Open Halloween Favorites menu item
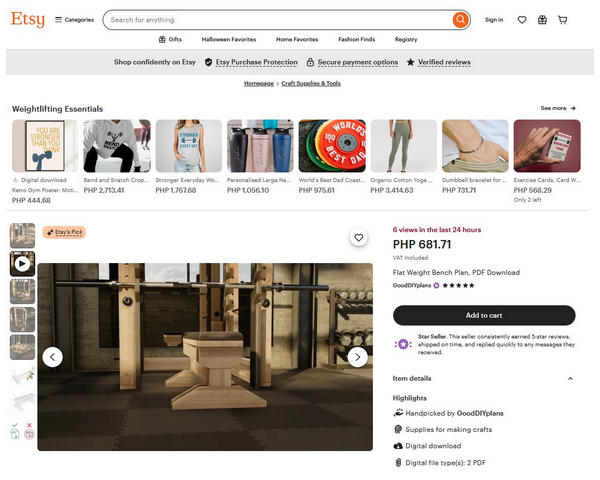The image size is (600, 480). [229, 39]
